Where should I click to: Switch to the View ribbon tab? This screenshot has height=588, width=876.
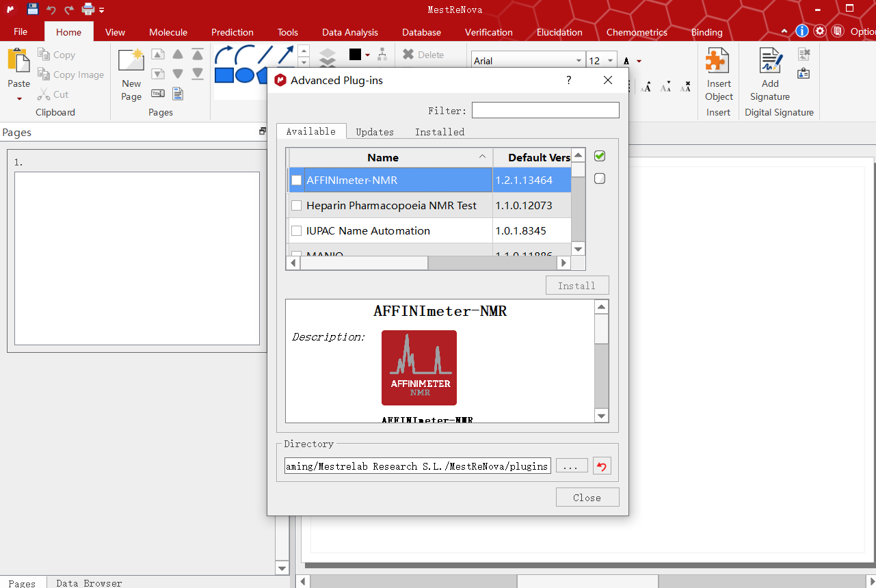115,31
